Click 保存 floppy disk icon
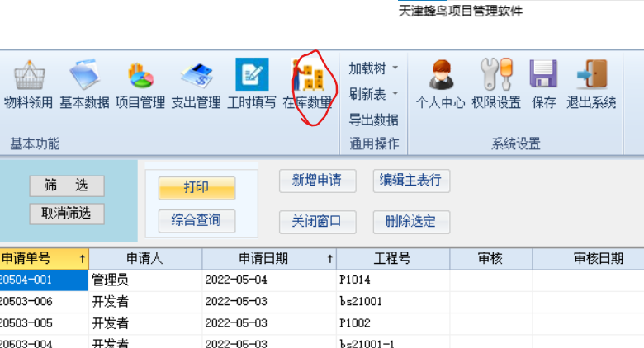The height and width of the screenshot is (348, 644). pos(543,73)
